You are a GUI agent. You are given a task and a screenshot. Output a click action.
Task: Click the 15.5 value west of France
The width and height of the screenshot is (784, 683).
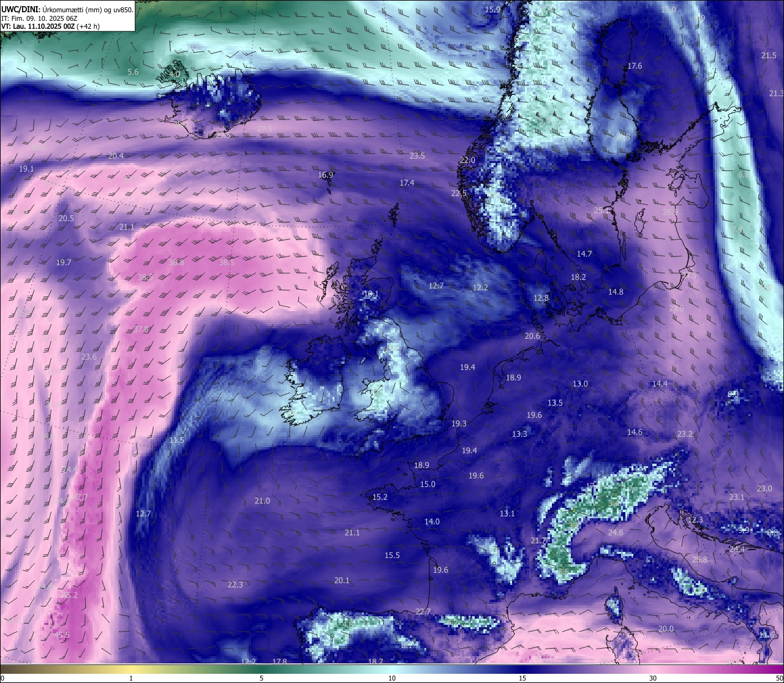coord(392,555)
